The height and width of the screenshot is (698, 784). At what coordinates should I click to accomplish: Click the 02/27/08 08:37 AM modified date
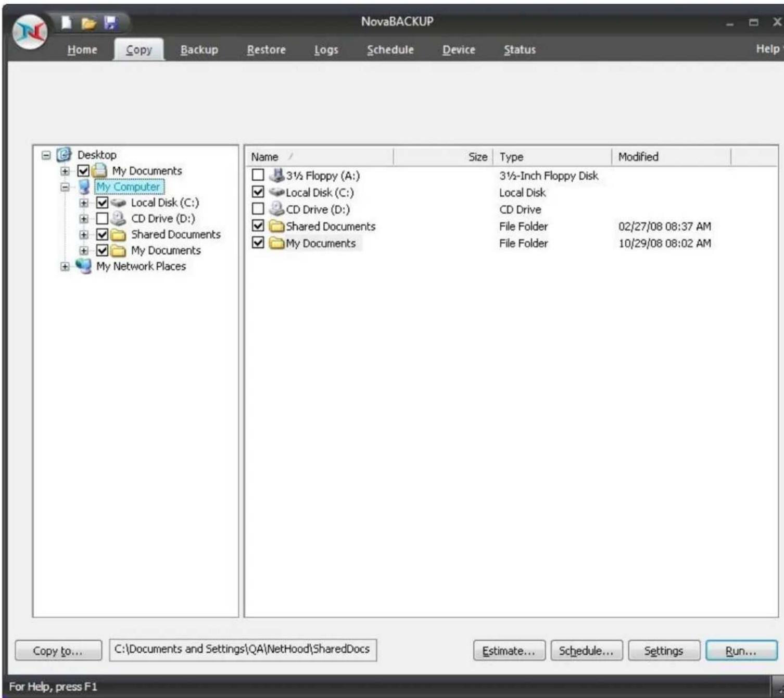(x=665, y=226)
